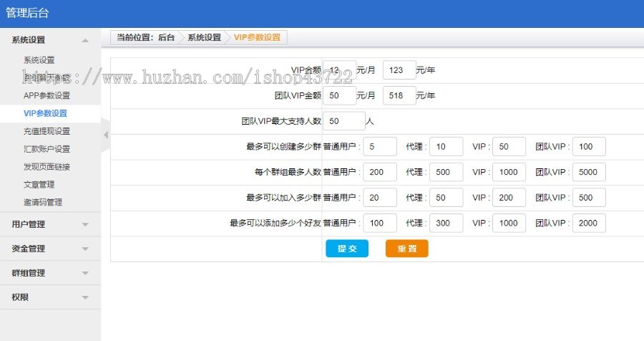Click the 最多可以添加多少个好友 label
The width and height of the screenshot is (644, 341).
click(x=275, y=223)
